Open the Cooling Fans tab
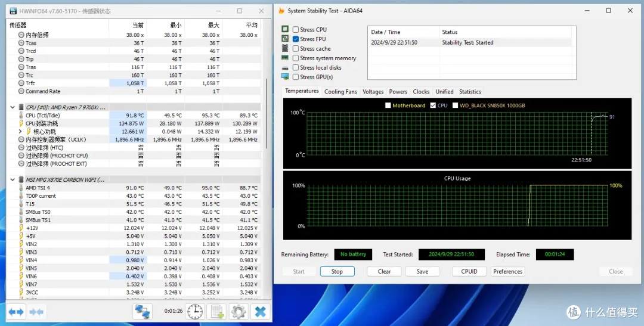 [340, 92]
